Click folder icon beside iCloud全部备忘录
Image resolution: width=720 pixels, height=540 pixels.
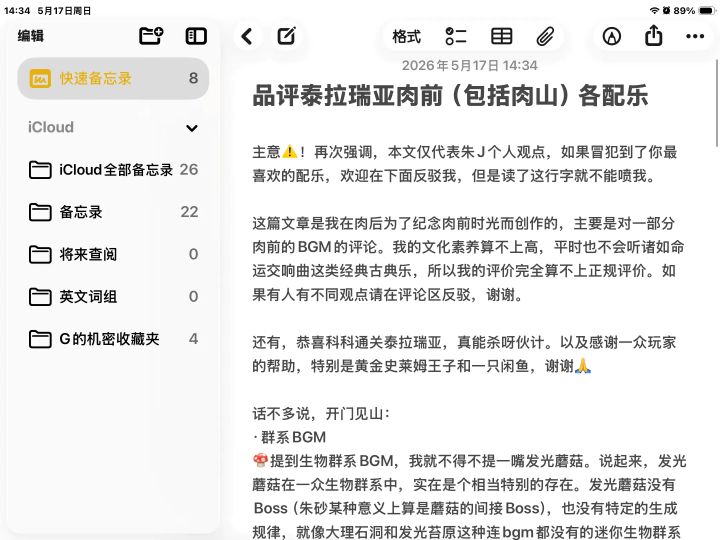(x=40, y=170)
